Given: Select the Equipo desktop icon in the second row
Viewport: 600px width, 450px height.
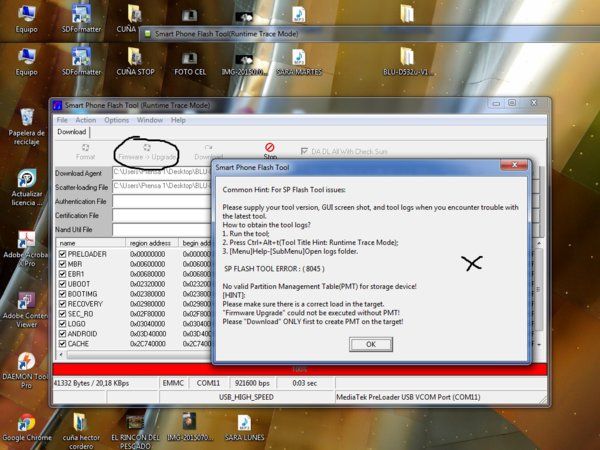Looking at the screenshot, I should [x=26, y=62].
